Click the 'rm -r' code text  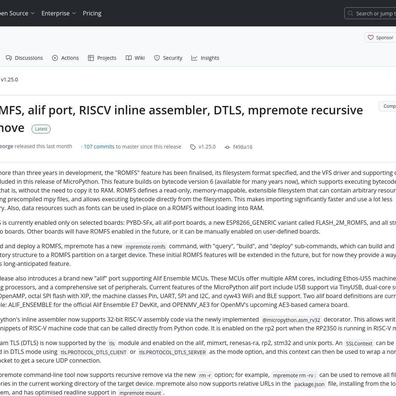(x=205, y=375)
